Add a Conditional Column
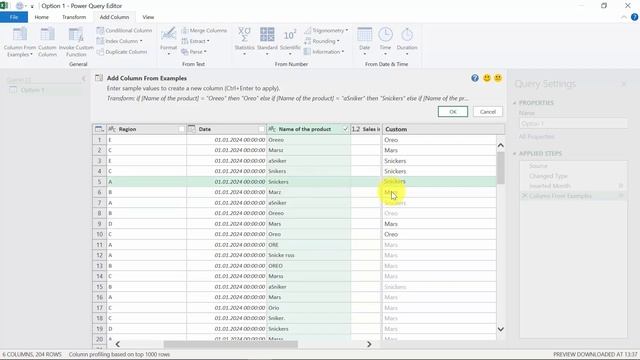This screenshot has height=360, width=640. 124,31
